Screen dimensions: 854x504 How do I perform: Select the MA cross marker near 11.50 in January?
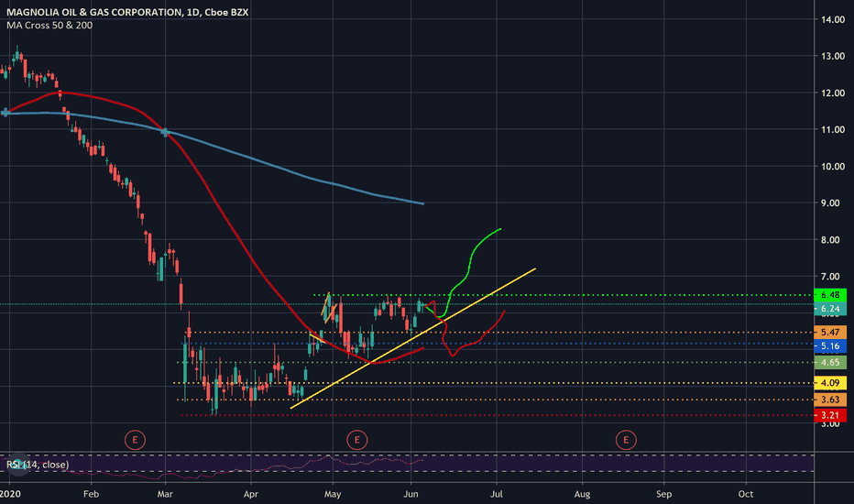[x=5, y=112]
